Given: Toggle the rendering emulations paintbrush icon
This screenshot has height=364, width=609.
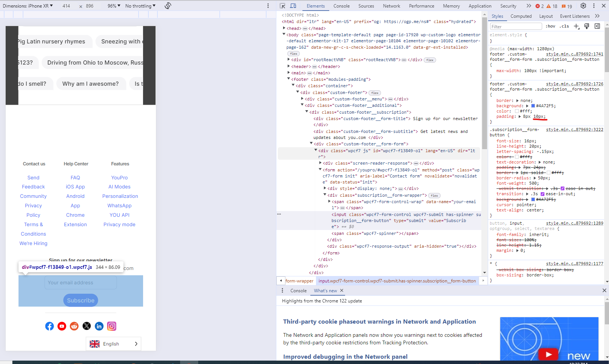Looking at the screenshot, I should tap(587, 26).
